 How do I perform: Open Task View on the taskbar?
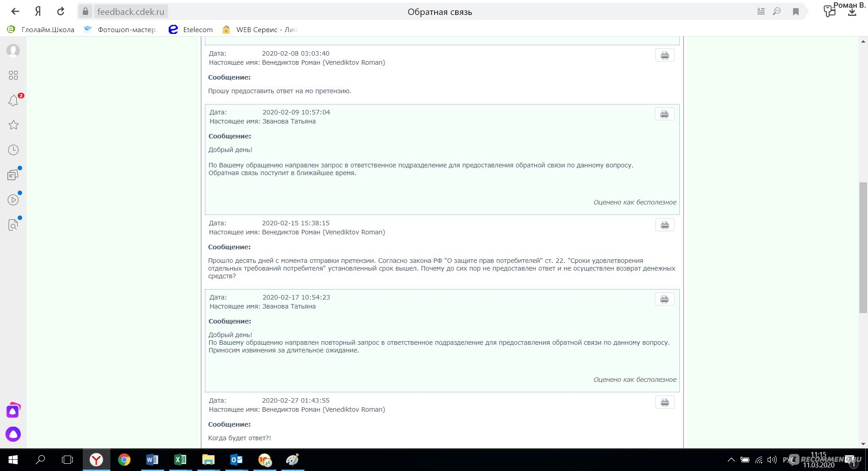click(x=67, y=460)
